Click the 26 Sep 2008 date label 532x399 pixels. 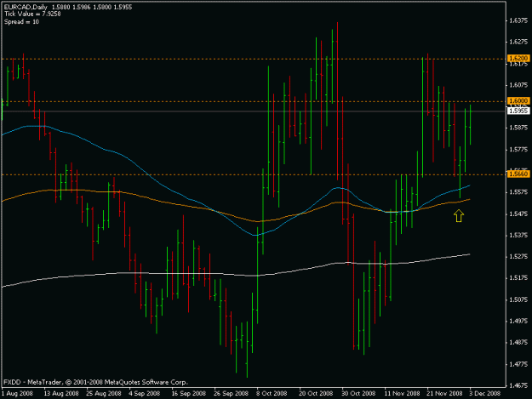click(231, 393)
